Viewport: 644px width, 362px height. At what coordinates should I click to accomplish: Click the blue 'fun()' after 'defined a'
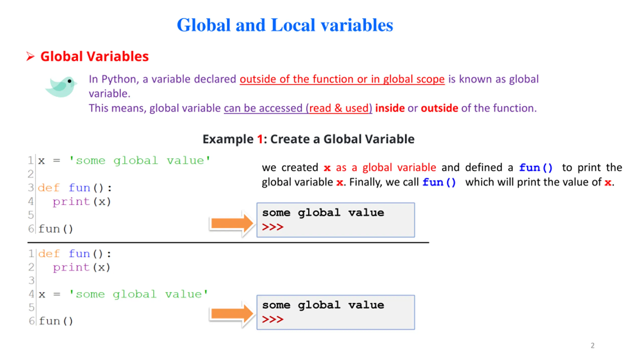[x=536, y=168]
